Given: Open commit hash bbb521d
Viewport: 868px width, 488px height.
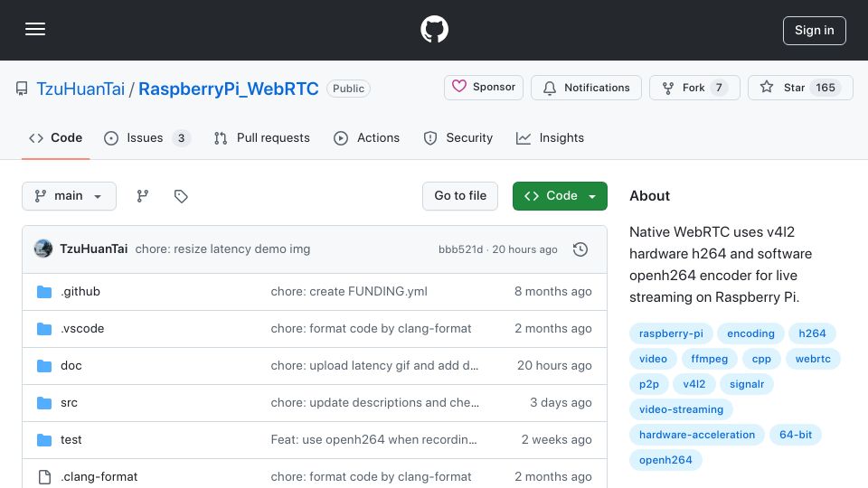Looking at the screenshot, I should tap(460, 249).
